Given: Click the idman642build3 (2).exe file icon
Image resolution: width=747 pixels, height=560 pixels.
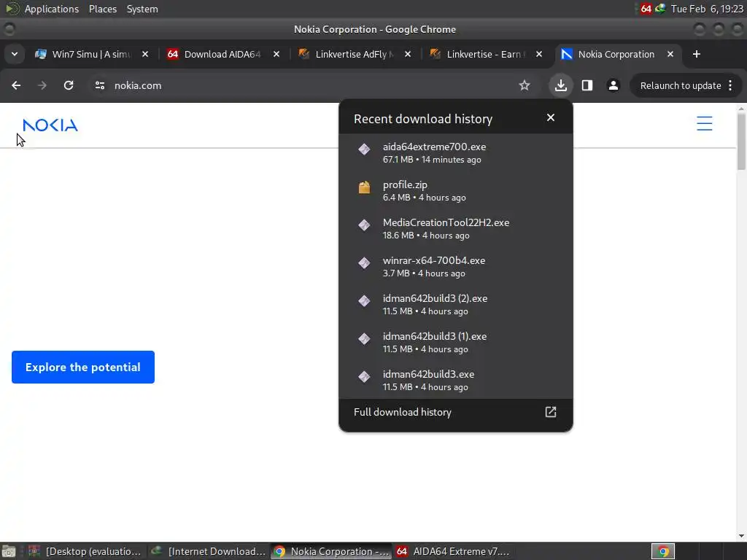Looking at the screenshot, I should (364, 301).
